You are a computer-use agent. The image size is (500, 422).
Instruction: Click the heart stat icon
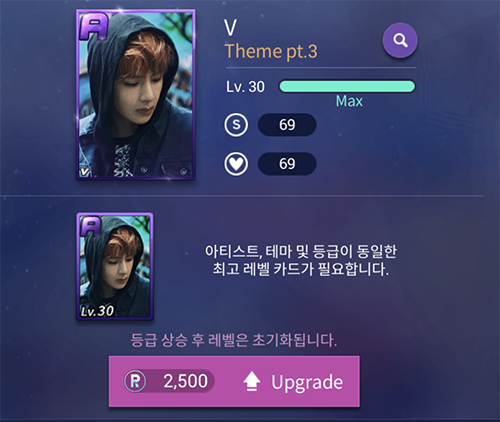pos(236,164)
